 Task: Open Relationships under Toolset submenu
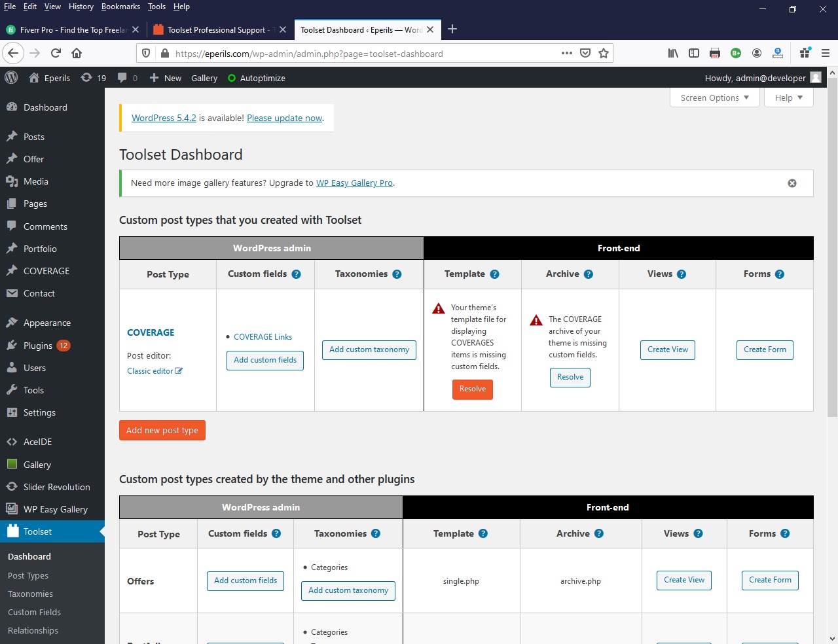[x=33, y=630]
